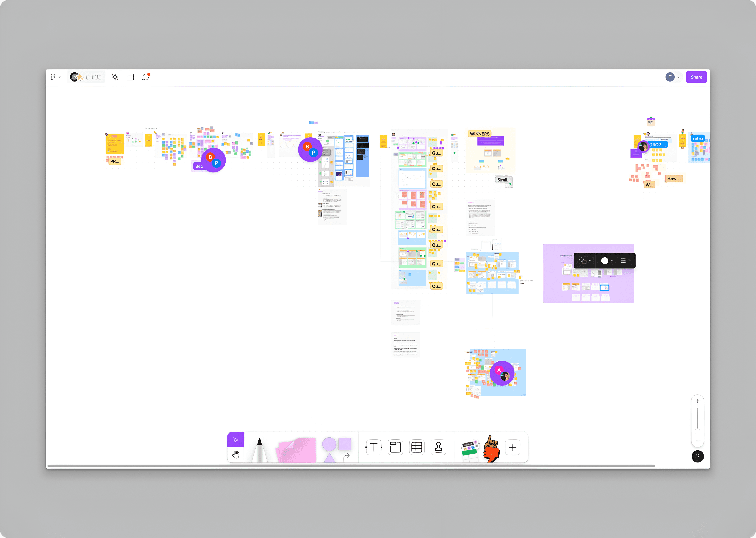
Task: Open the templates layout icon
Action: coord(130,77)
